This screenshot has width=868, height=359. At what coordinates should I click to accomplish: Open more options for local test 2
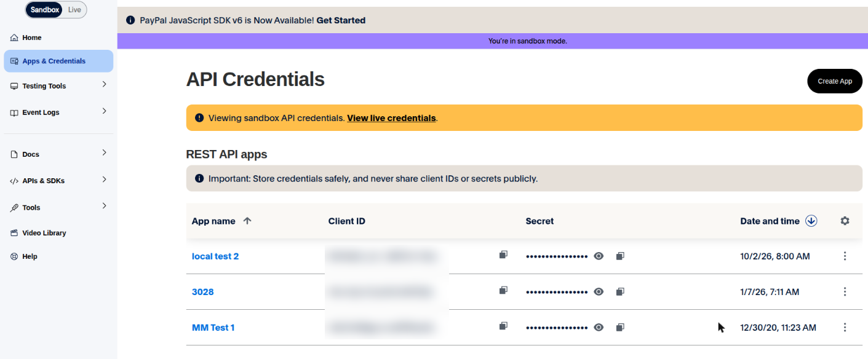(x=845, y=256)
